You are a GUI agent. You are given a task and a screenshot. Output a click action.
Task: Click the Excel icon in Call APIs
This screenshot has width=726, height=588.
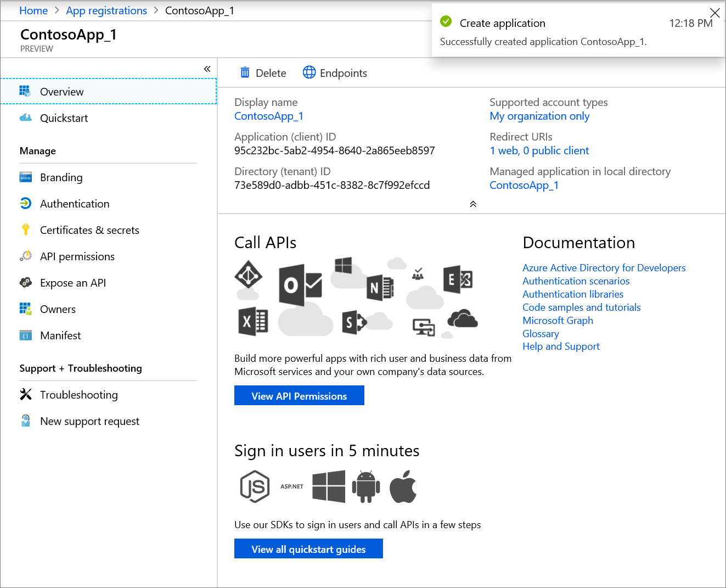[x=253, y=322]
